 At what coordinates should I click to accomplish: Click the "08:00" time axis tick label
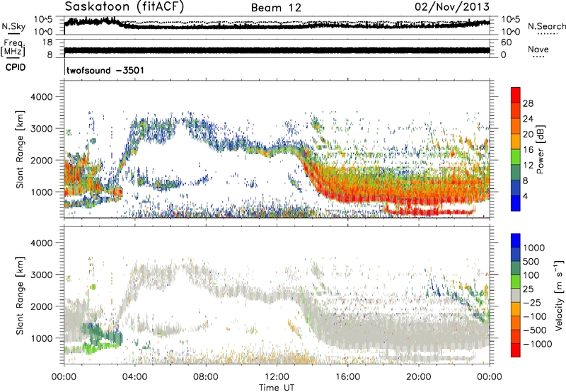(x=206, y=377)
